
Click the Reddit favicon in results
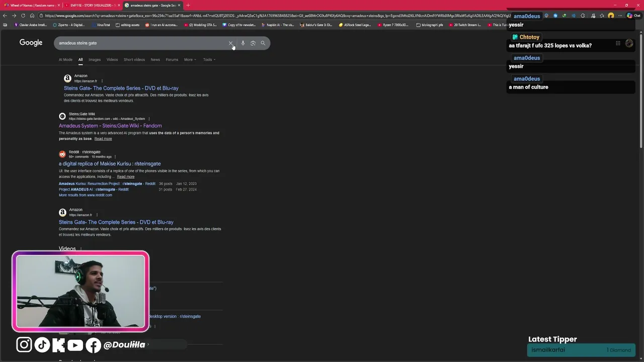(62, 154)
